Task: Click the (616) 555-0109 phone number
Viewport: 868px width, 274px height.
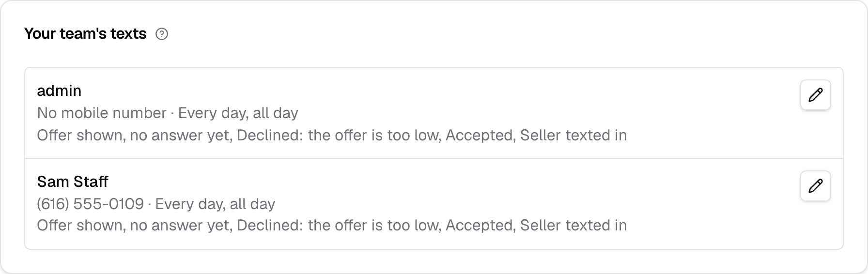Action: tap(91, 204)
